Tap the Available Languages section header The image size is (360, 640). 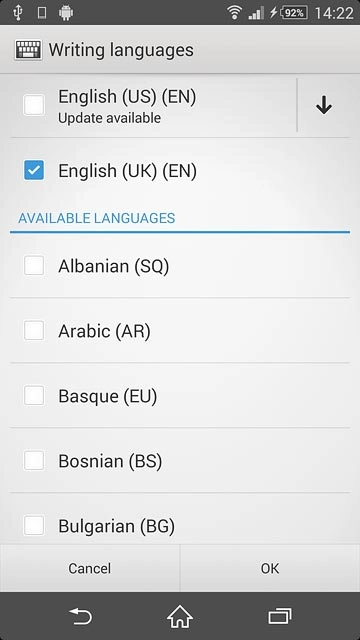coord(97,218)
